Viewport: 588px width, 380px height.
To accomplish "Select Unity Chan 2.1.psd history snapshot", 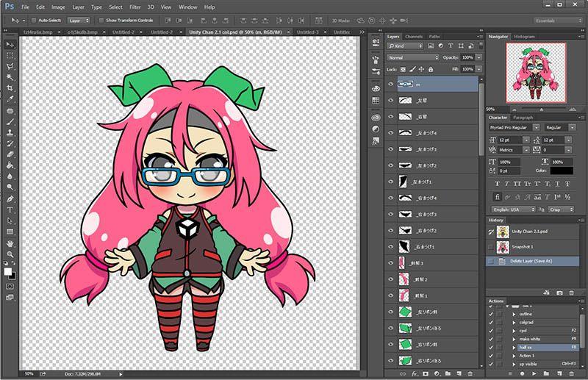I will point(532,232).
